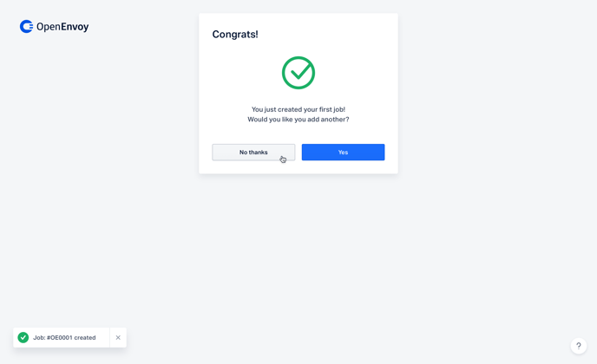Click the toast's success tick icon
597x364 pixels.
(23, 337)
